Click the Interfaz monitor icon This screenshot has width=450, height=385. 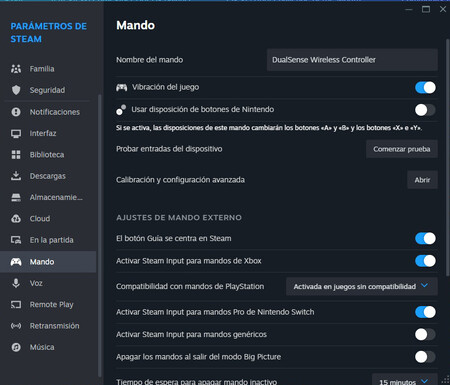[x=16, y=134]
